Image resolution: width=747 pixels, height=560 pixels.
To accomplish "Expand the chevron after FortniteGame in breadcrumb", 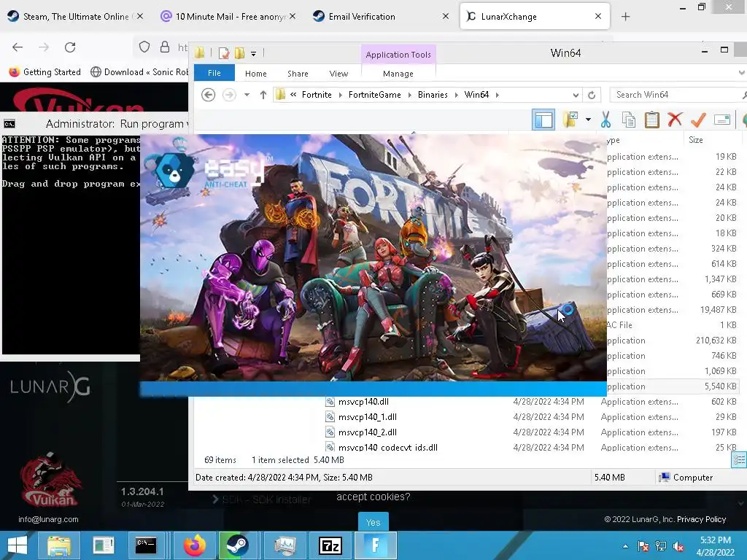I will coord(410,95).
